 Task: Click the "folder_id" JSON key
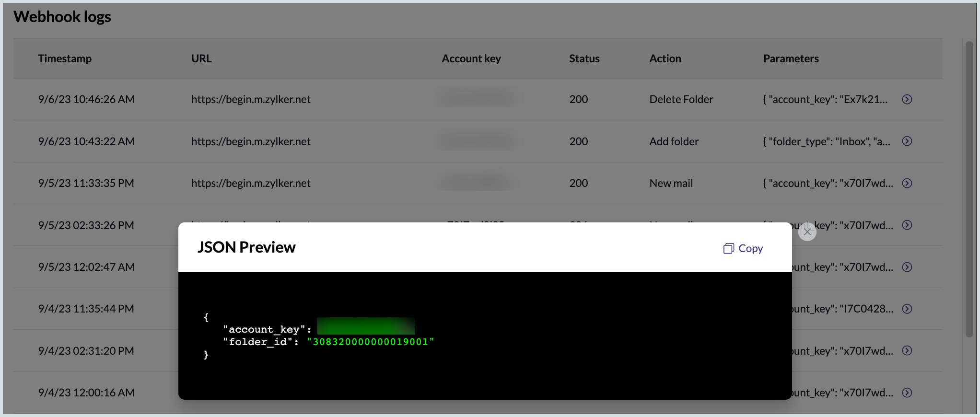tap(258, 342)
